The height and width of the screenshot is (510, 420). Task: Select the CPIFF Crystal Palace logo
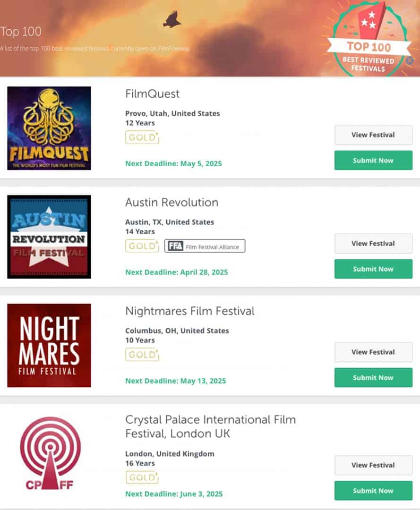(49, 454)
